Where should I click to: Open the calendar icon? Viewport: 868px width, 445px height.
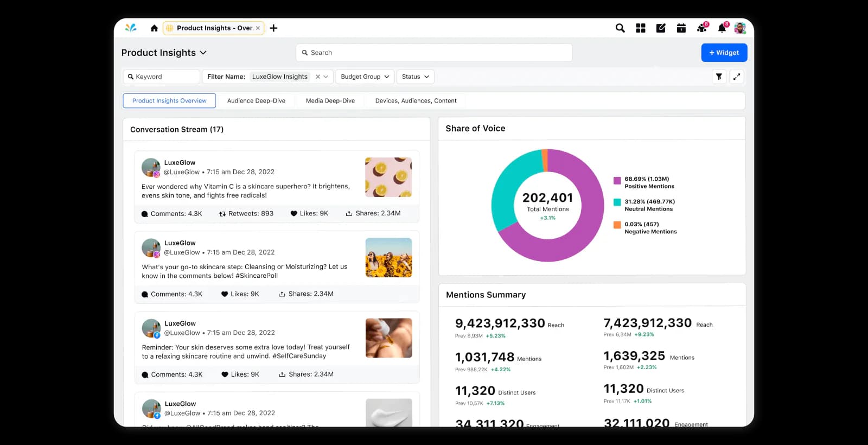[x=681, y=28]
